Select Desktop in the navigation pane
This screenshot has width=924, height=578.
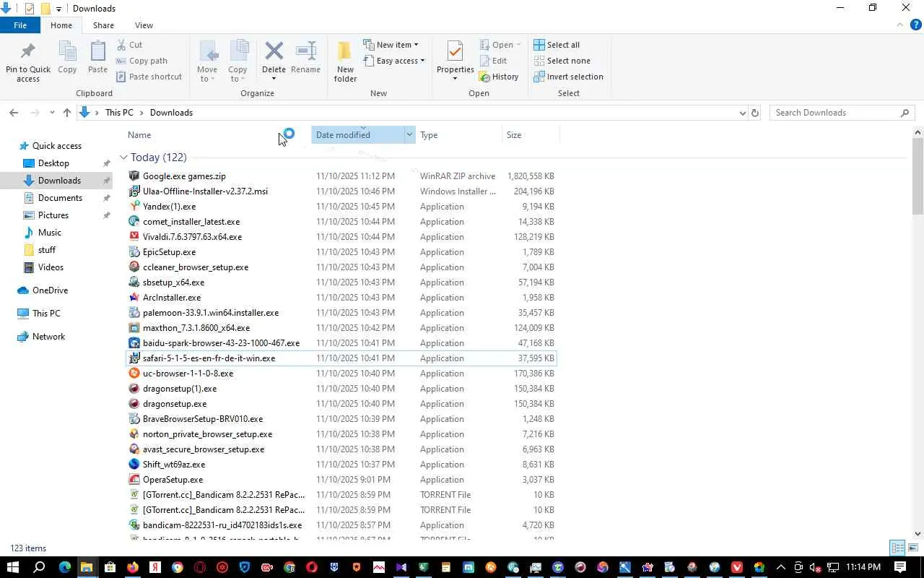coord(53,163)
